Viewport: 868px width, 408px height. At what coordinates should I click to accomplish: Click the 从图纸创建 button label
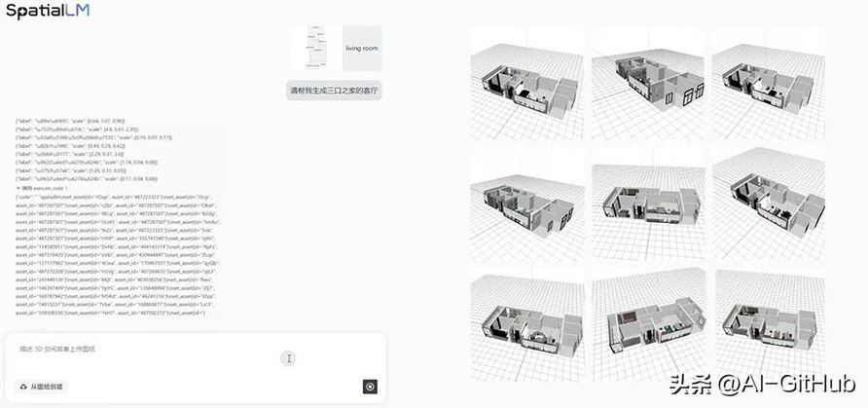pos(47,387)
